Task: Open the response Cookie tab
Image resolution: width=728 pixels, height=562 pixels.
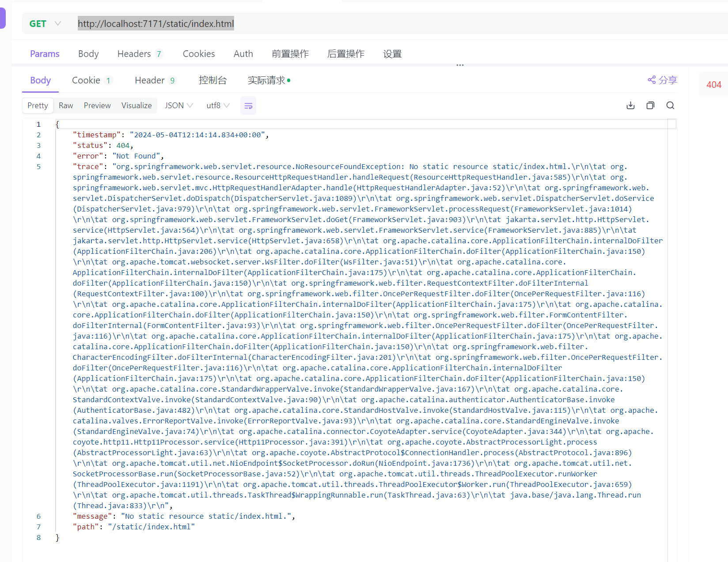Action: (92, 80)
